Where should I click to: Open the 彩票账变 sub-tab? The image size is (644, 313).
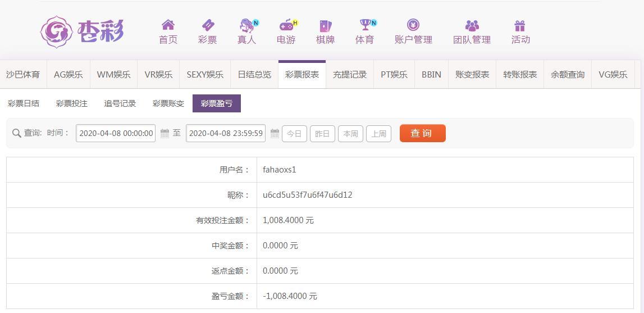click(x=168, y=103)
